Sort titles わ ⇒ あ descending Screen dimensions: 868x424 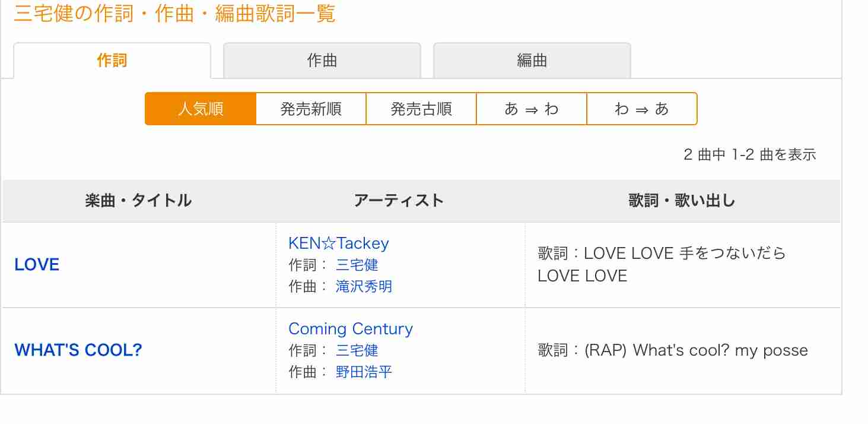click(x=642, y=109)
